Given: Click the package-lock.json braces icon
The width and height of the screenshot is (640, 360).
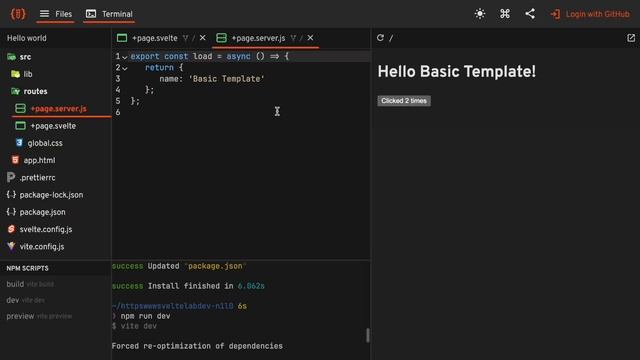Looking at the screenshot, I should point(11,195).
